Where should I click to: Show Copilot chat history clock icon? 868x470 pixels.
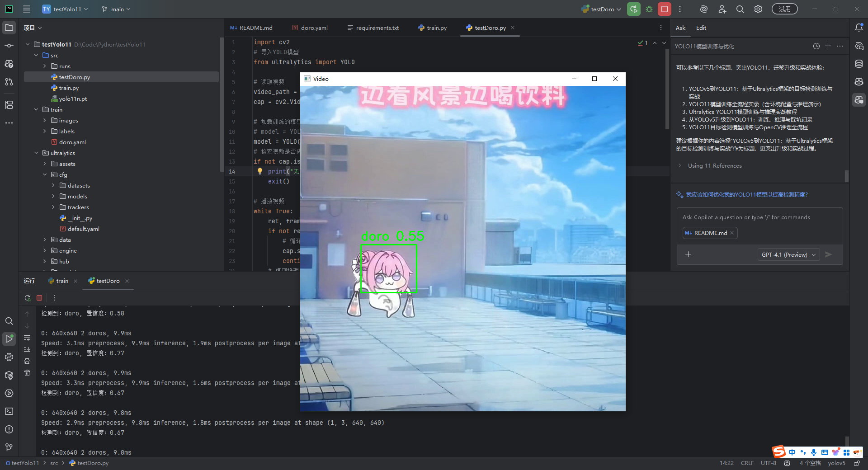click(x=816, y=46)
